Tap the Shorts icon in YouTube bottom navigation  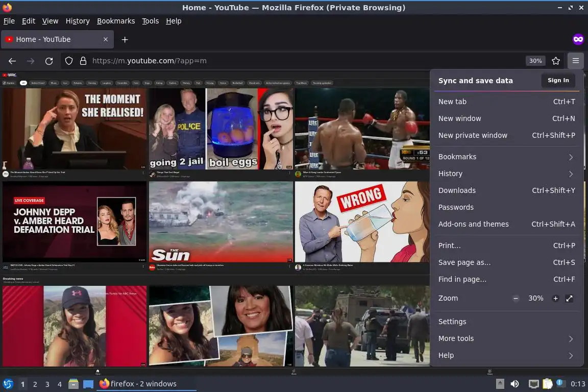coord(294,372)
